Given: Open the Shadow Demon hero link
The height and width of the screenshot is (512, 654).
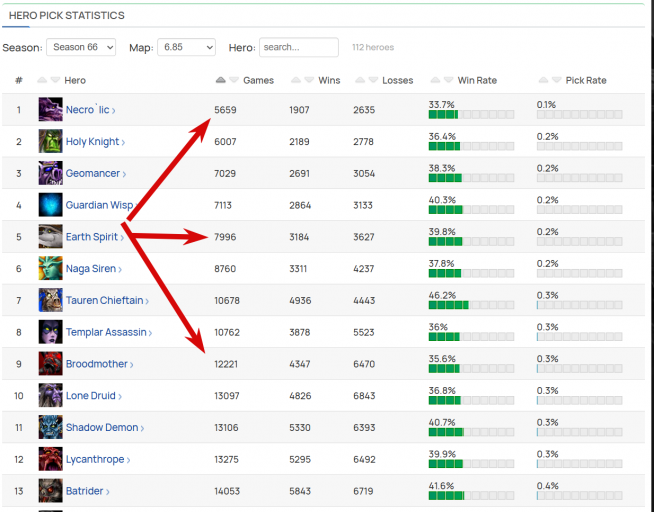Looking at the screenshot, I should pyautogui.click(x=105, y=427).
